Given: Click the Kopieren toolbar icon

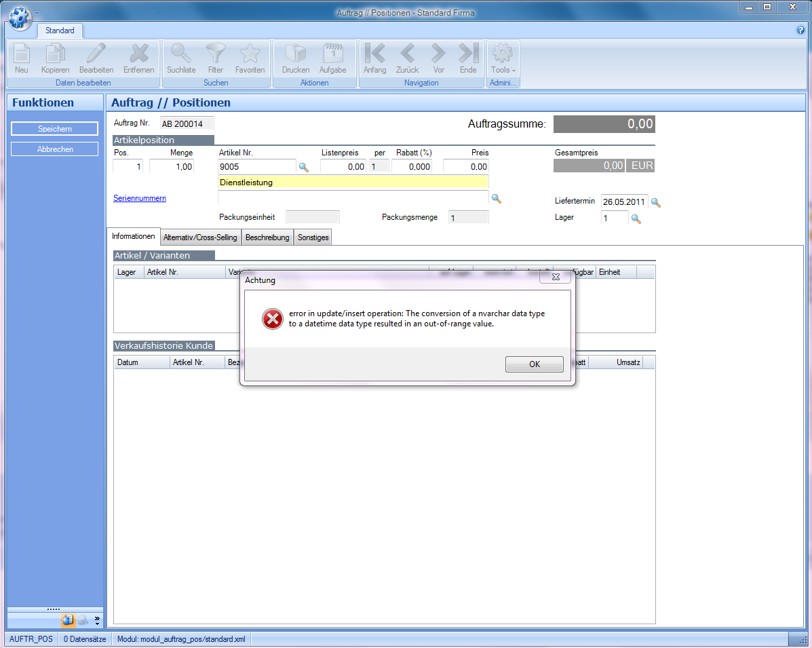Looking at the screenshot, I should pyautogui.click(x=55, y=54).
